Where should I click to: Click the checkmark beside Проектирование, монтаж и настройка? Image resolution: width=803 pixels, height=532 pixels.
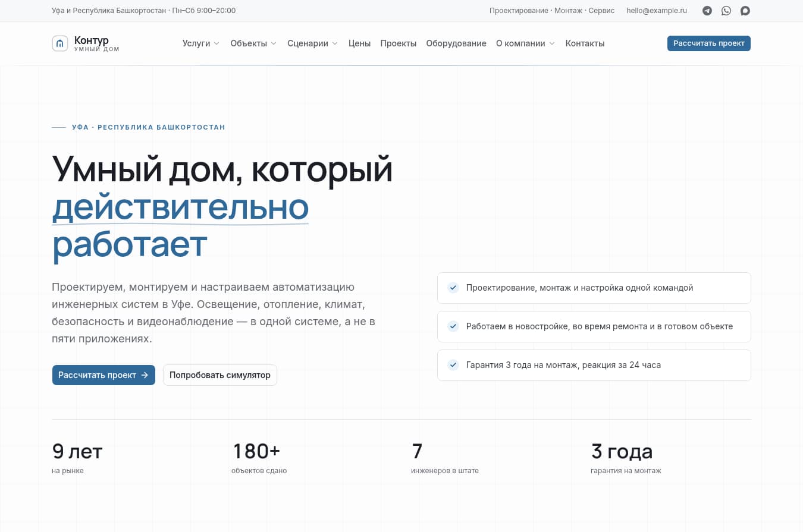tap(453, 288)
